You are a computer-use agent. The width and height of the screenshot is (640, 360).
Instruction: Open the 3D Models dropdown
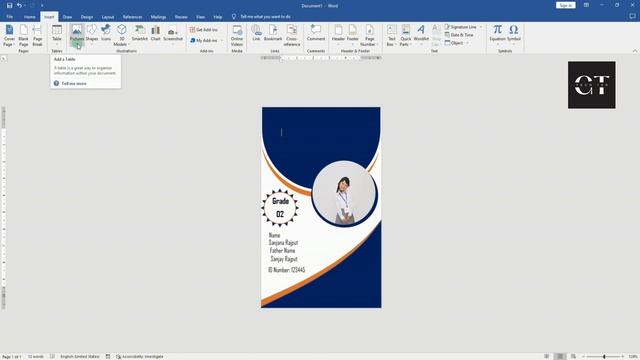121,35
